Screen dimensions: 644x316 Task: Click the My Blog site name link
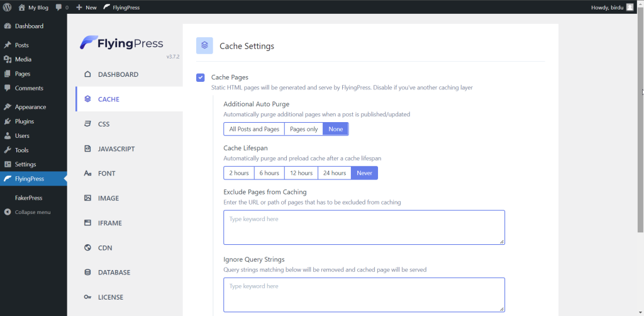click(x=38, y=8)
